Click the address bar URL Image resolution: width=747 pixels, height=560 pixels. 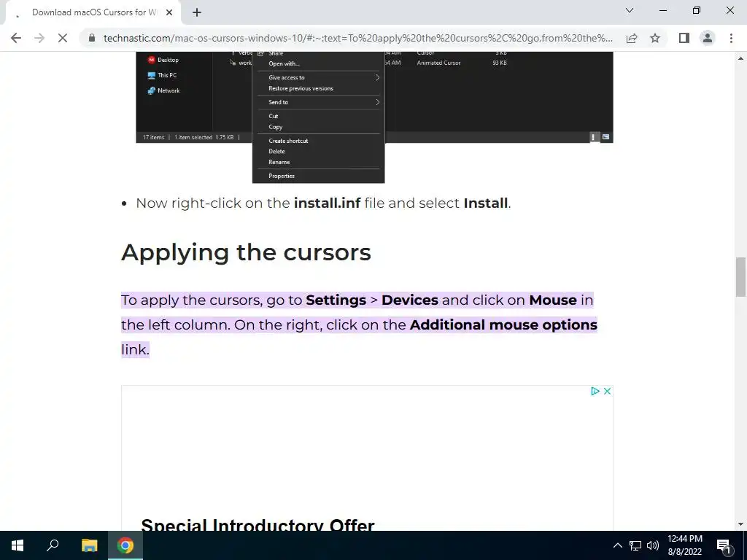point(357,38)
